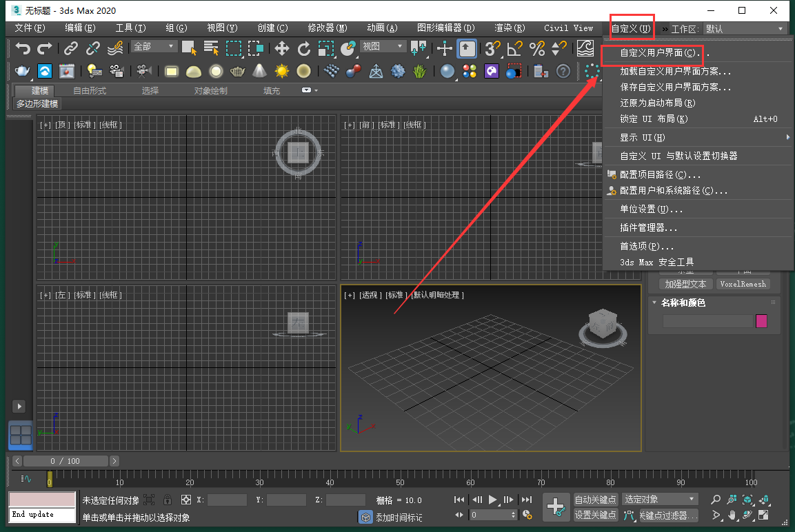The image size is (795, 532).
Task: Click the Undo arrow icon
Action: click(x=22, y=48)
